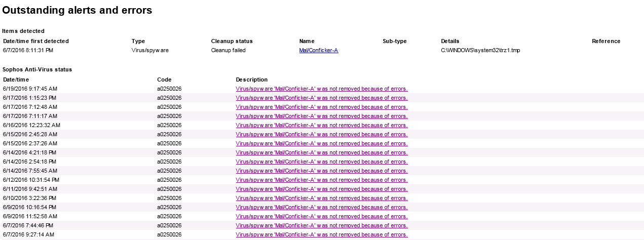Select the Cleanup failed status cell
Screen dimensions: 644x240
pos(229,51)
